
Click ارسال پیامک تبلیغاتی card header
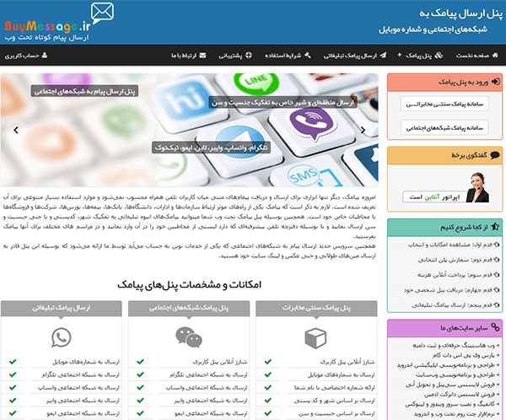point(62,308)
